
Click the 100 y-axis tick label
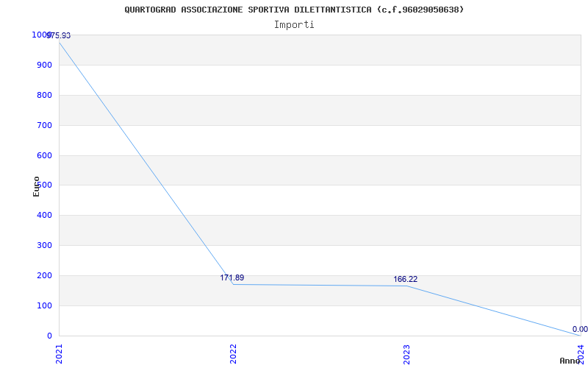point(44,305)
